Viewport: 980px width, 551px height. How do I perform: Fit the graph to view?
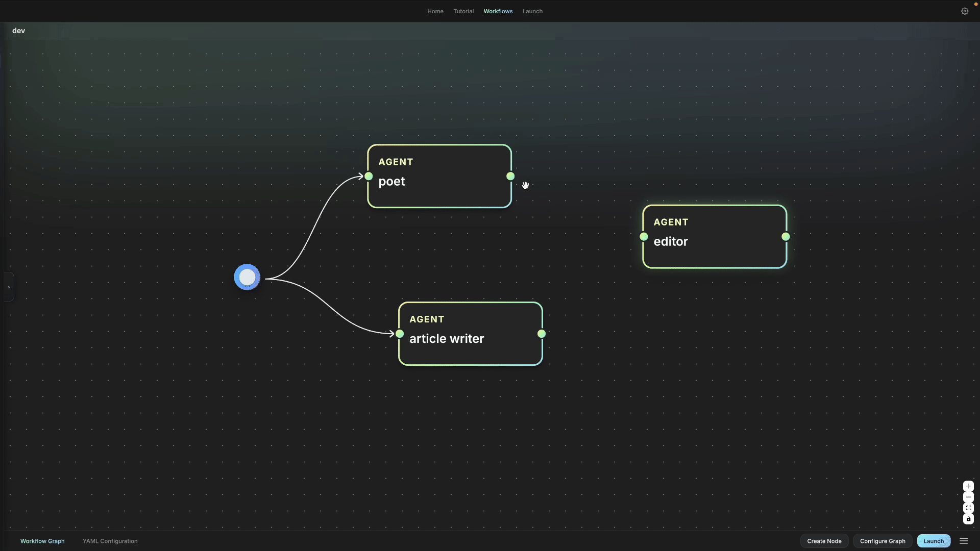point(968,508)
